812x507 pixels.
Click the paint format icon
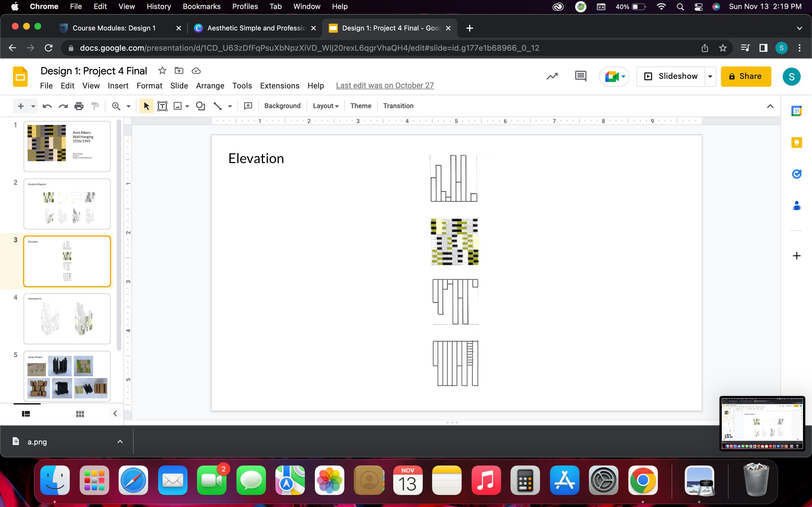[x=95, y=106]
